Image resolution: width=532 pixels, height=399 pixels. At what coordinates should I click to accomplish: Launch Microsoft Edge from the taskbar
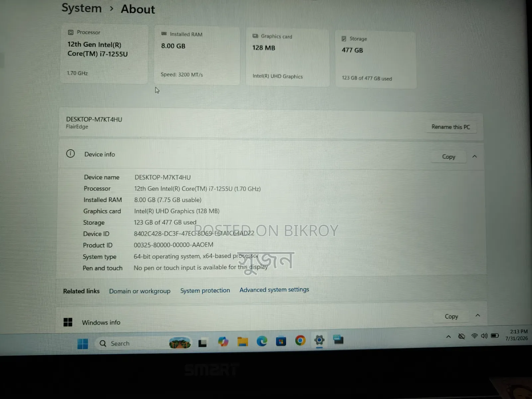click(x=262, y=341)
